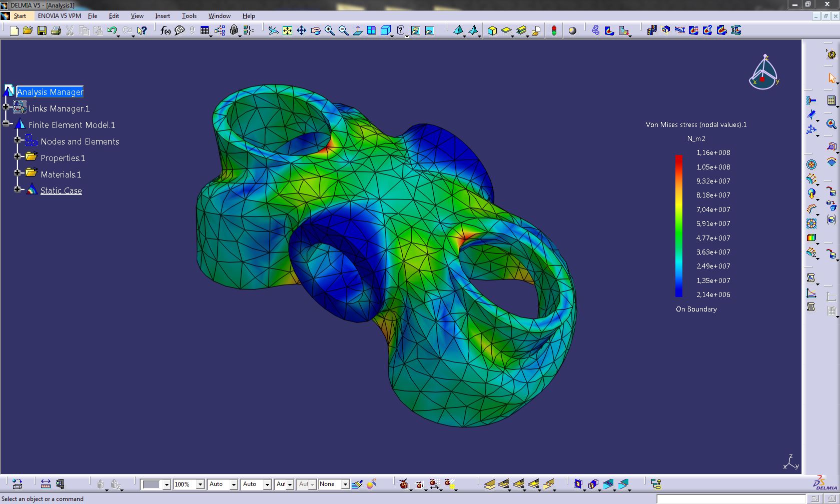
Task: Click the cursor select arrow icon
Action: click(x=831, y=78)
